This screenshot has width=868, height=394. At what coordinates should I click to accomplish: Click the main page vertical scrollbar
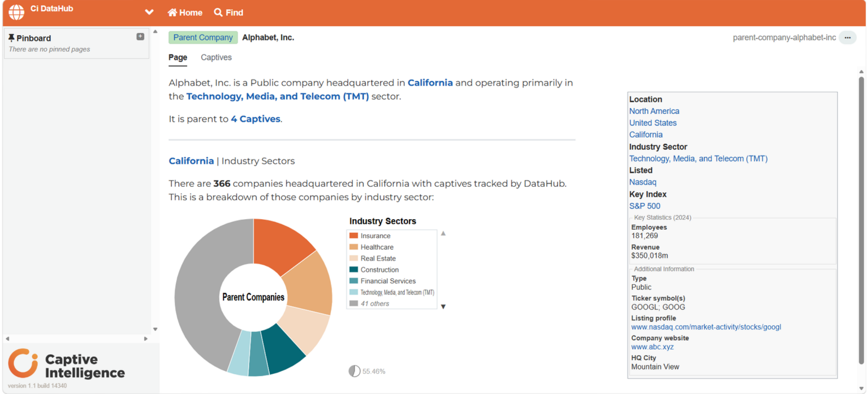[x=861, y=221]
